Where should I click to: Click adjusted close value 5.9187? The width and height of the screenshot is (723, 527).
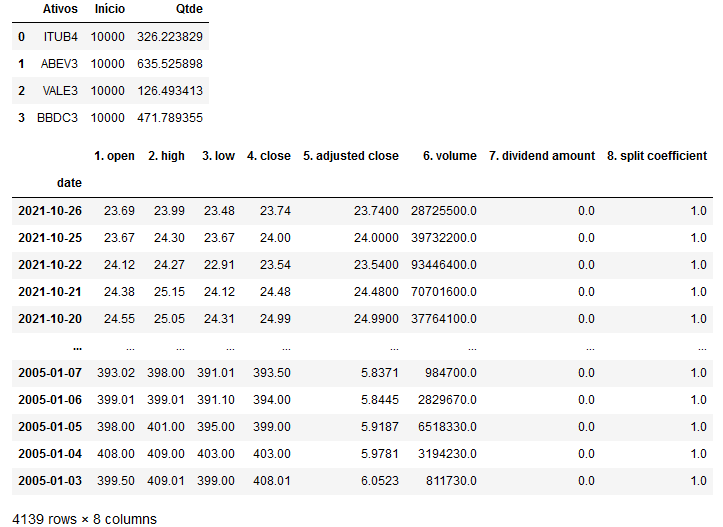click(x=379, y=426)
